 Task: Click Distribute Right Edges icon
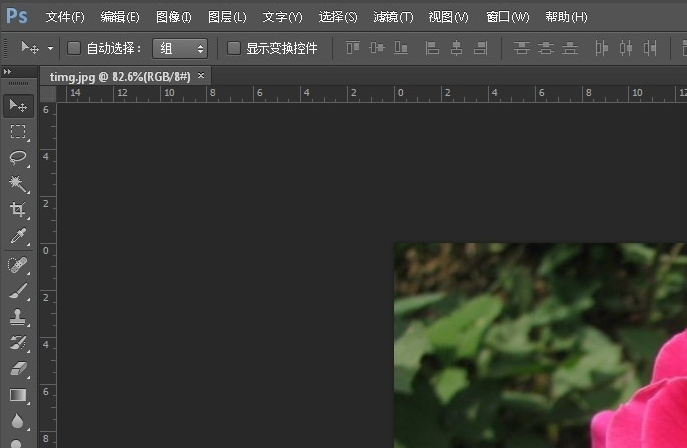click(x=650, y=48)
